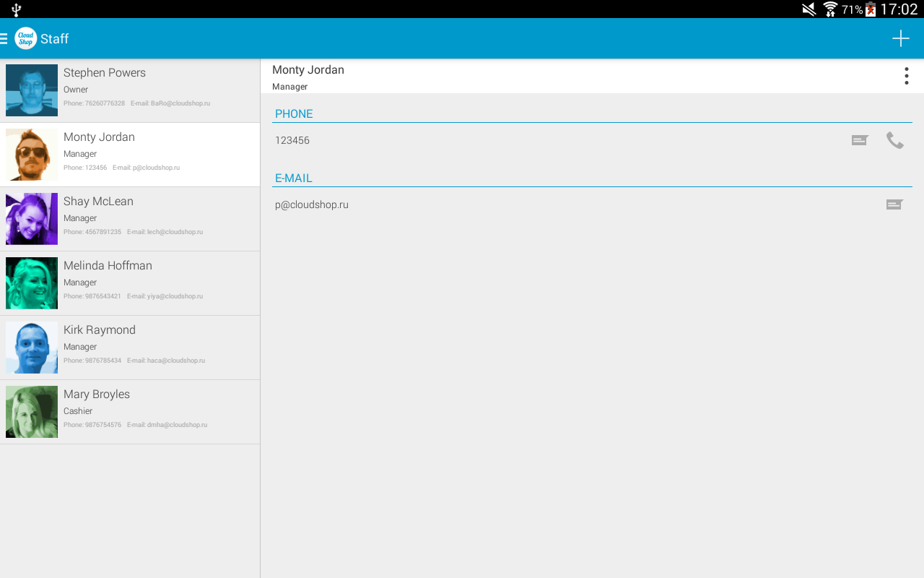Tap the CloudShop logo icon
The width and height of the screenshot is (924, 578).
25,38
